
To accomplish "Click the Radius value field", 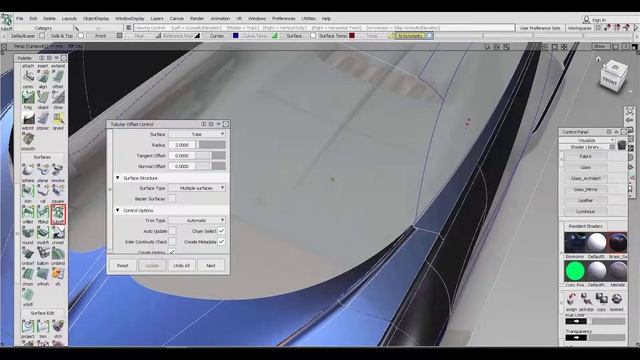I will point(182,145).
